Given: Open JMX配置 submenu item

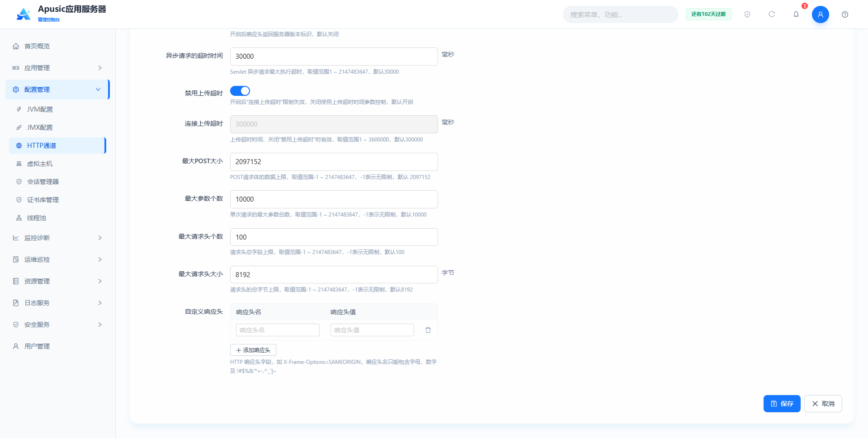Looking at the screenshot, I should tap(57, 127).
